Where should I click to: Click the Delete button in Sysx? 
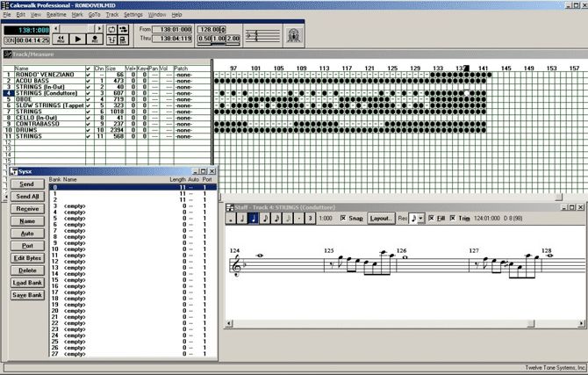coord(27,270)
